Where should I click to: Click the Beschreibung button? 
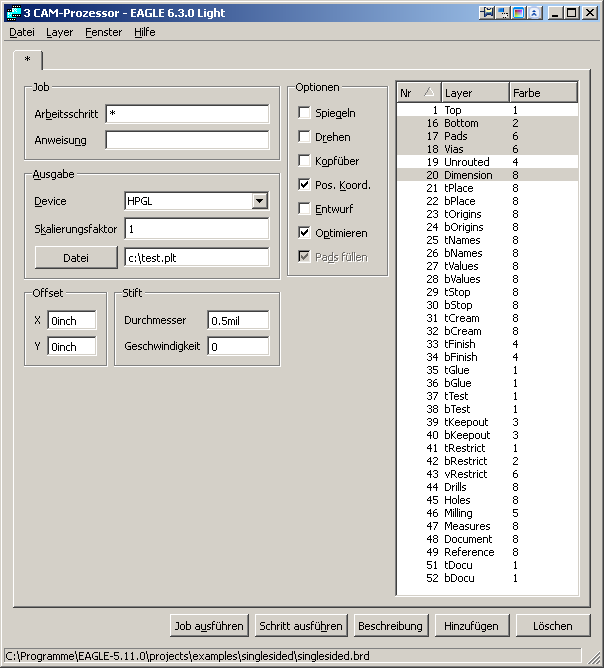[391, 626]
